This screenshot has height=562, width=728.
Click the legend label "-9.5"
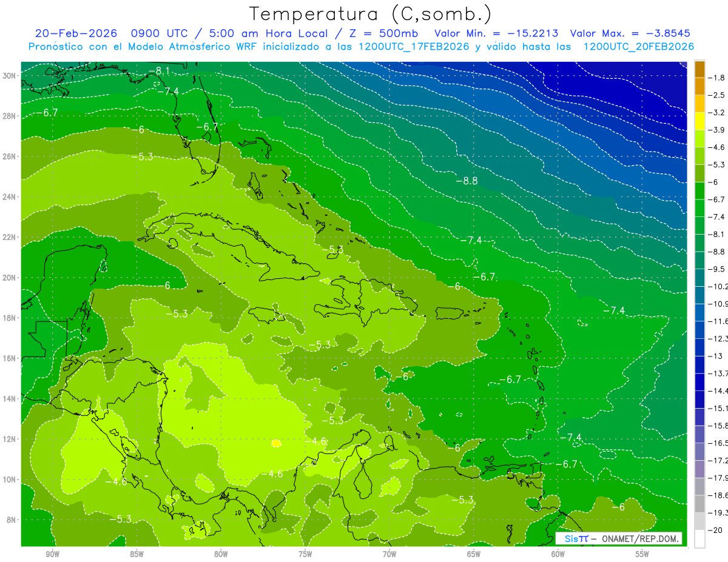(717, 269)
